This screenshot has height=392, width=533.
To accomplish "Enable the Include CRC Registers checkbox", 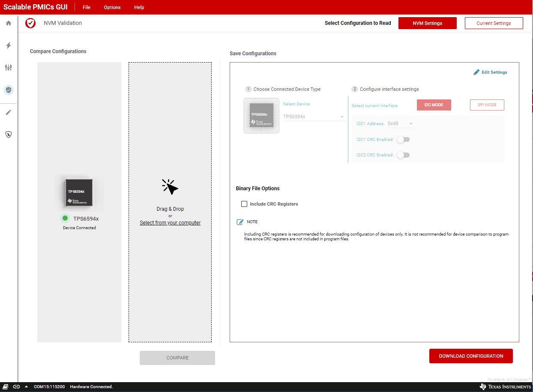I will [244, 204].
